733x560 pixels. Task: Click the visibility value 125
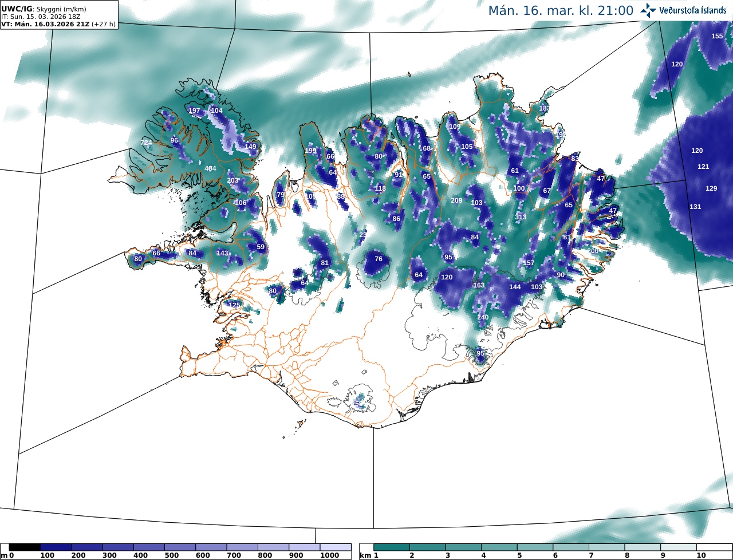[x=234, y=305]
